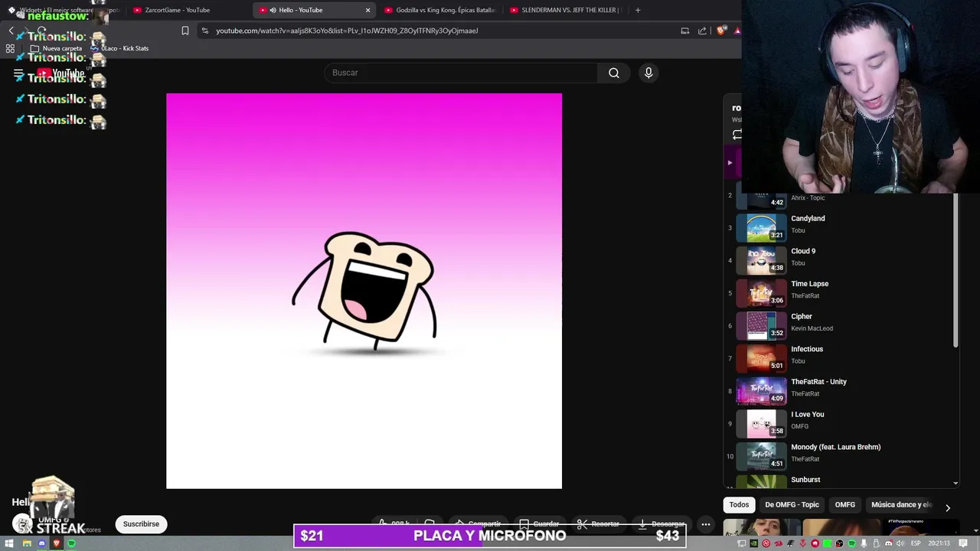Click the I Love You video thumbnail
This screenshot has height=551, width=980.
coord(761,423)
